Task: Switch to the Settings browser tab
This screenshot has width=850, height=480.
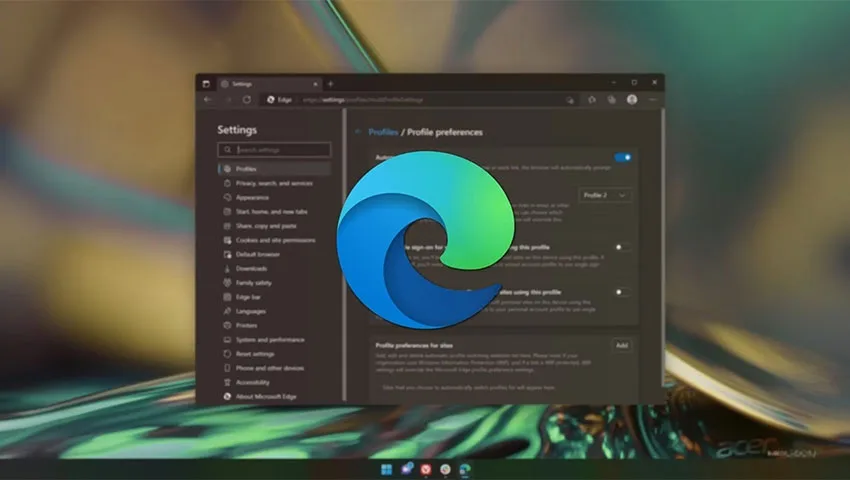Action: [x=269, y=84]
